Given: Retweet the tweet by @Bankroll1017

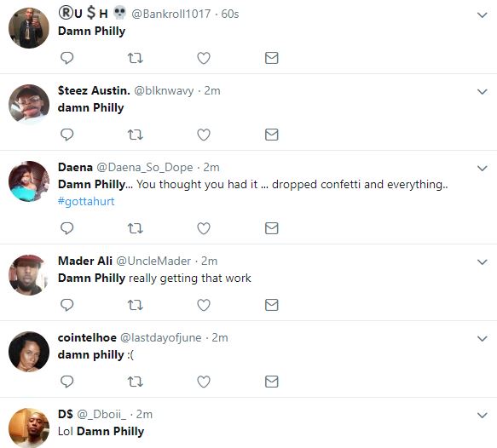Looking at the screenshot, I should click(136, 58).
